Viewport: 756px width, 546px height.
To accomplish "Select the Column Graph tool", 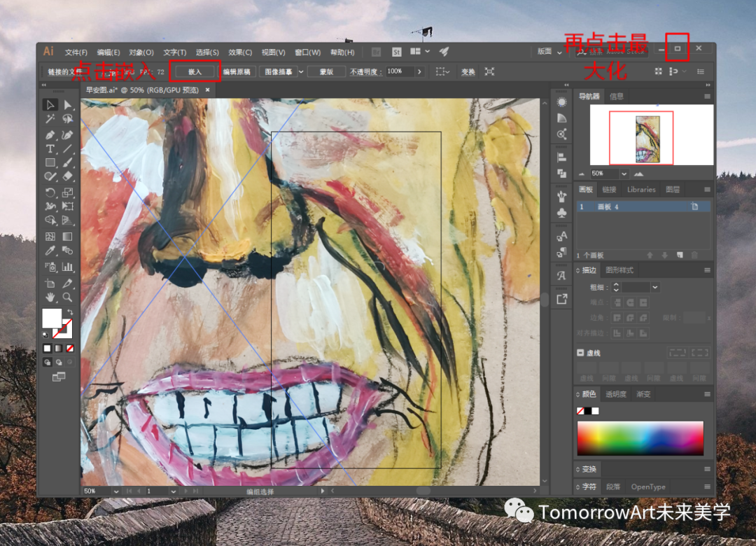I will coord(67,266).
